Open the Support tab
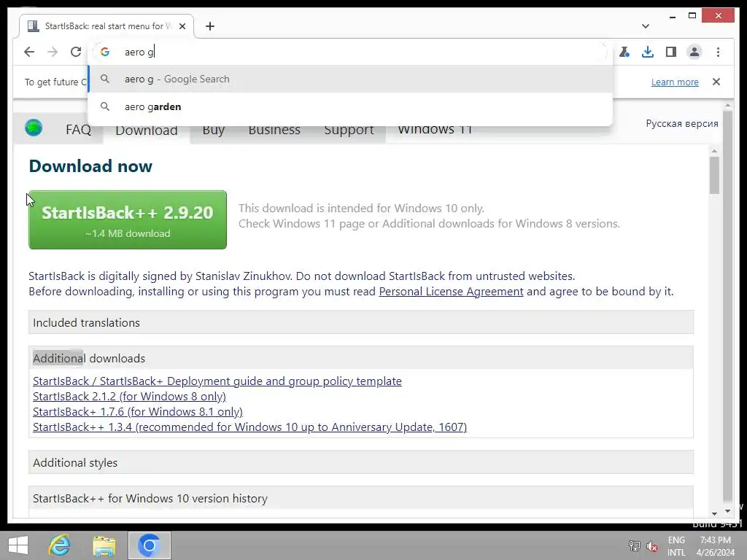 pos(349,131)
